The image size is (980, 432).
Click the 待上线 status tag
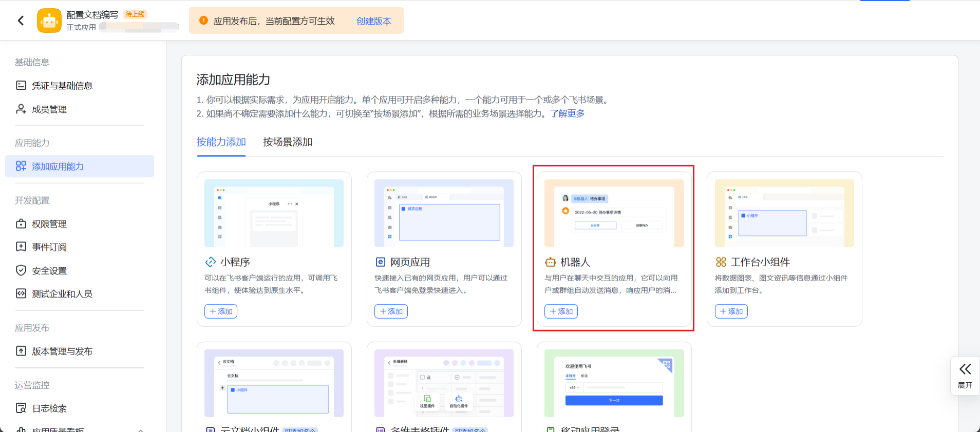coord(135,14)
